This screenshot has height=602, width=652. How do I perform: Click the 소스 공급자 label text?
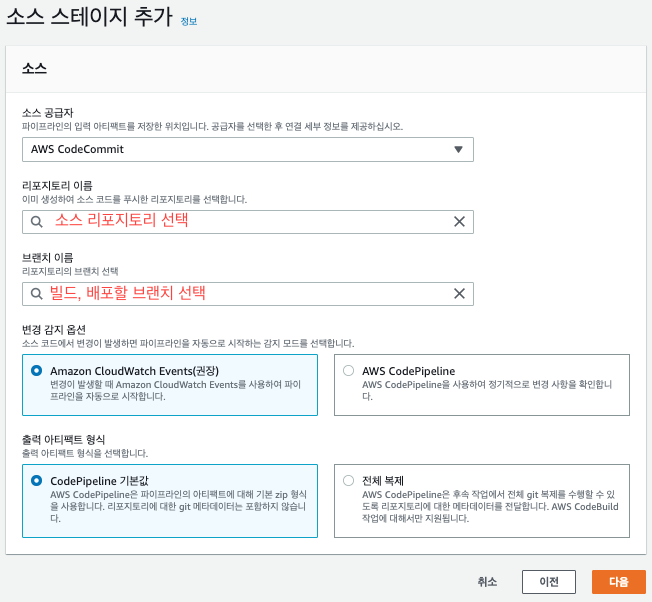pyautogui.click(x=47, y=113)
